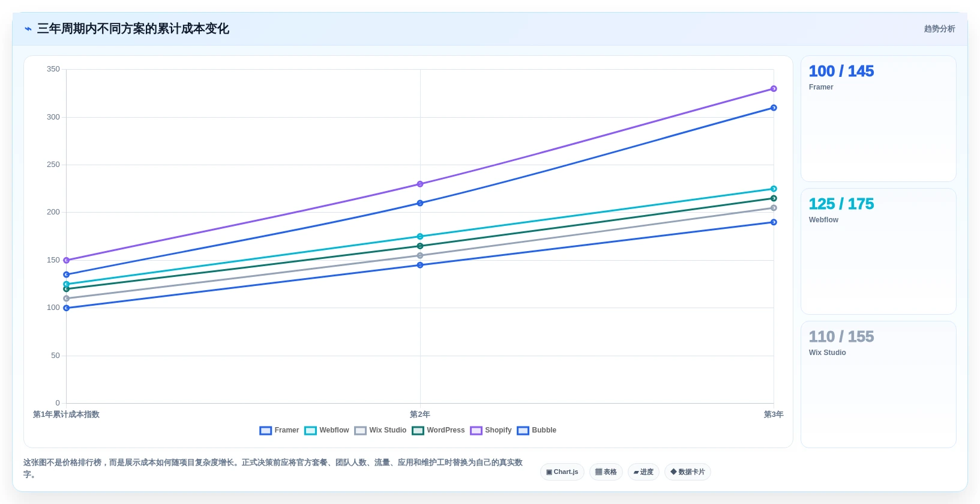Open the Framer 100 / 145 data card

[879, 119]
